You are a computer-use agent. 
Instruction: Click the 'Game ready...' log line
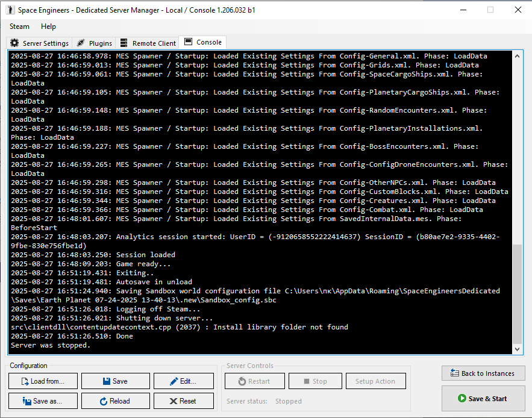click(x=90, y=264)
